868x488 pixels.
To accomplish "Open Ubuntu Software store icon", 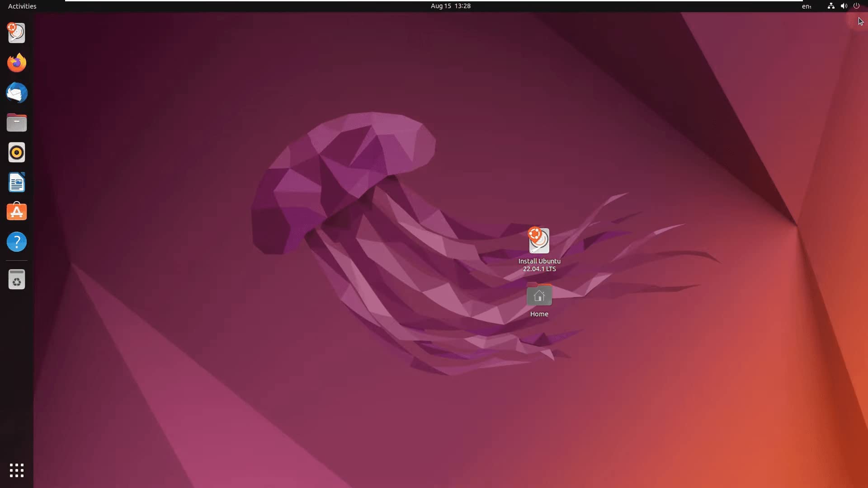I will point(17,212).
